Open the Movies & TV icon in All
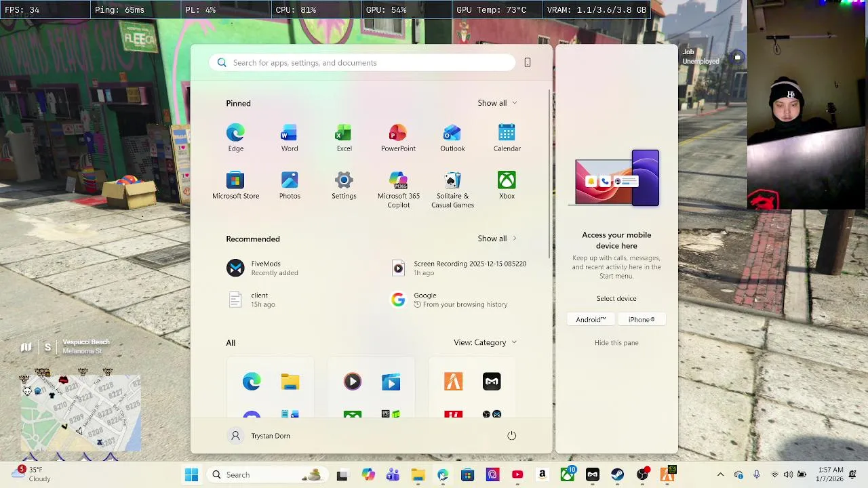This screenshot has height=488, width=868. 391,382
